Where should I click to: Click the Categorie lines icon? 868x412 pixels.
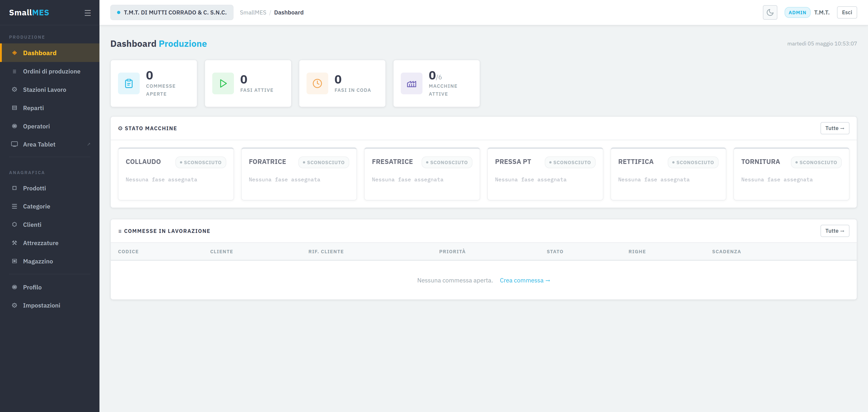[x=14, y=206]
